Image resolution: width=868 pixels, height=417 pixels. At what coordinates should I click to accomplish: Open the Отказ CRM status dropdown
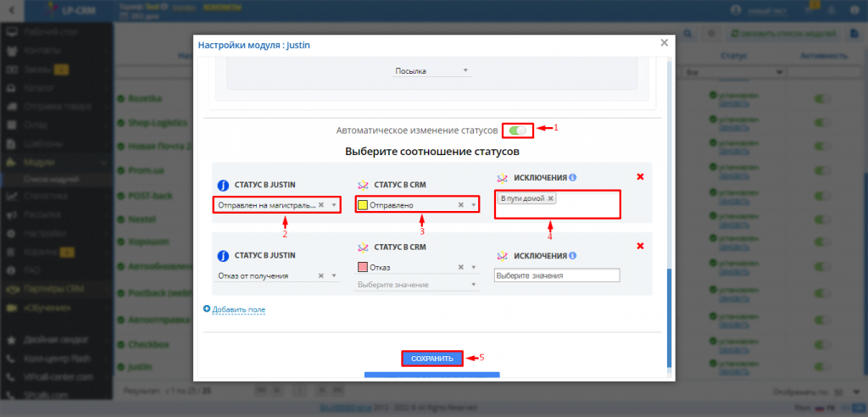pyautogui.click(x=417, y=268)
